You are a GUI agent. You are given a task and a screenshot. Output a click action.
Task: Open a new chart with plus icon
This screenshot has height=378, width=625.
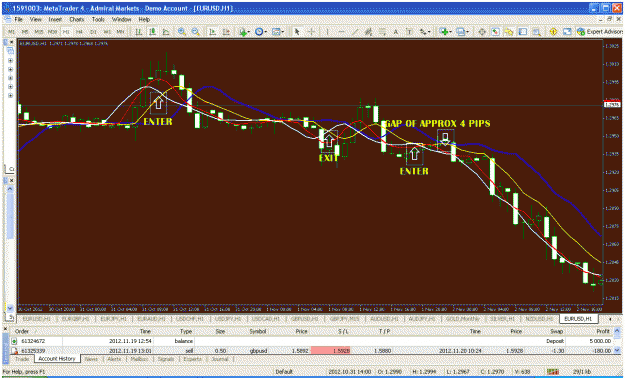[443, 32]
